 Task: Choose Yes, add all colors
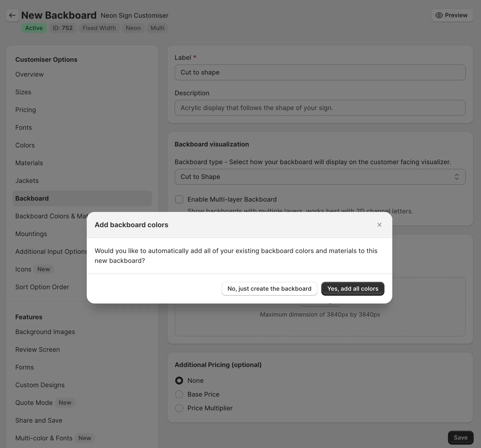(353, 288)
